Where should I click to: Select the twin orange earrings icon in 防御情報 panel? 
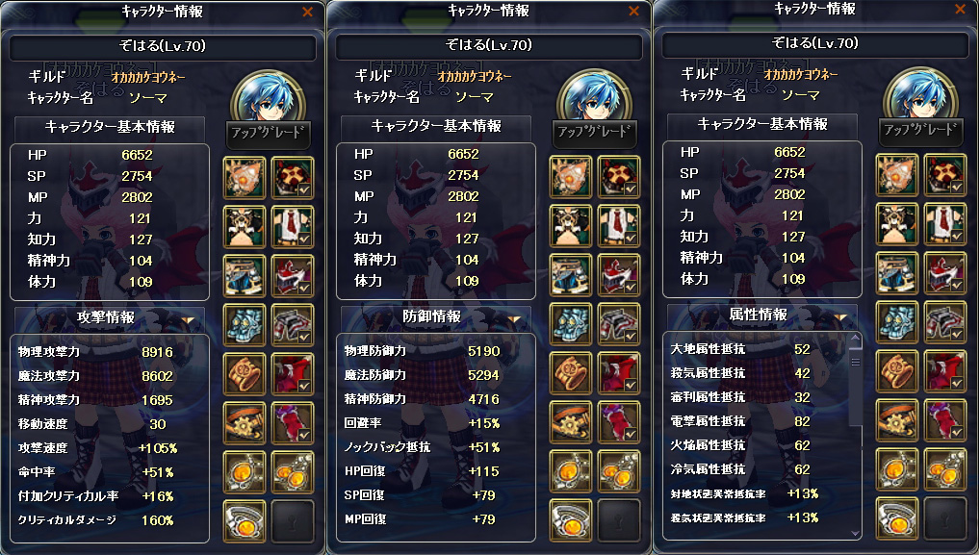click(x=619, y=470)
